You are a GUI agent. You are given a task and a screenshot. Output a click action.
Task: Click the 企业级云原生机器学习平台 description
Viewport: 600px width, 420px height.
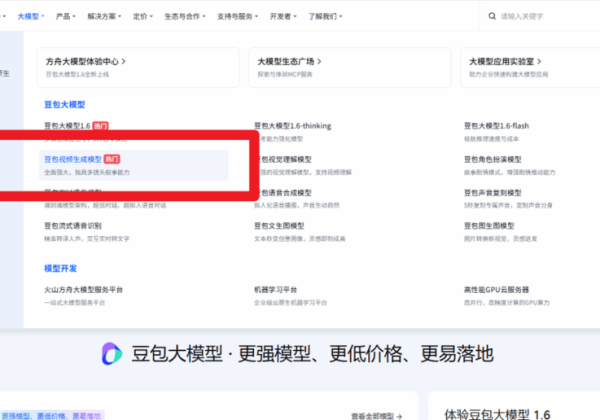click(x=291, y=303)
